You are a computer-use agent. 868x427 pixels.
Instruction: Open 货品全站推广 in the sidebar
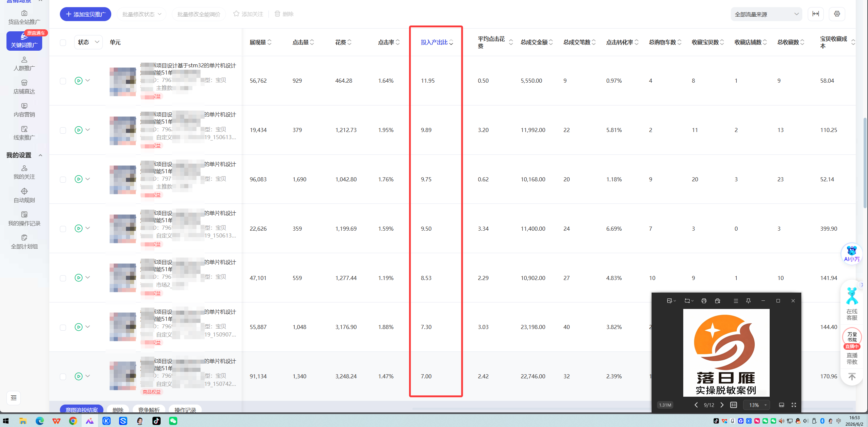[24, 18]
